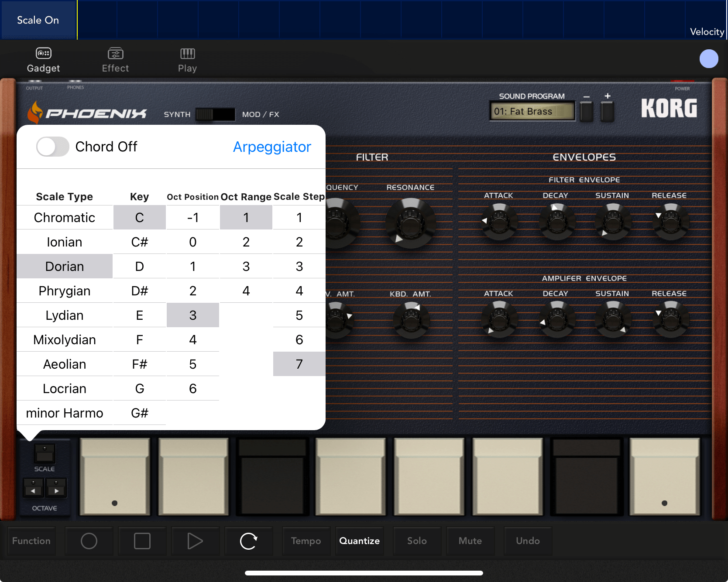Set Oct Position to 3
The height and width of the screenshot is (582, 728).
(193, 315)
